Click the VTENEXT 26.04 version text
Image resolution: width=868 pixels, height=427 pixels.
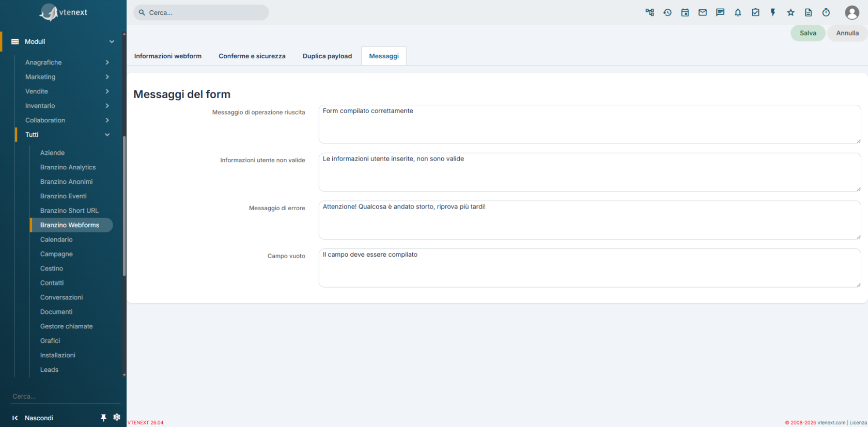click(146, 422)
